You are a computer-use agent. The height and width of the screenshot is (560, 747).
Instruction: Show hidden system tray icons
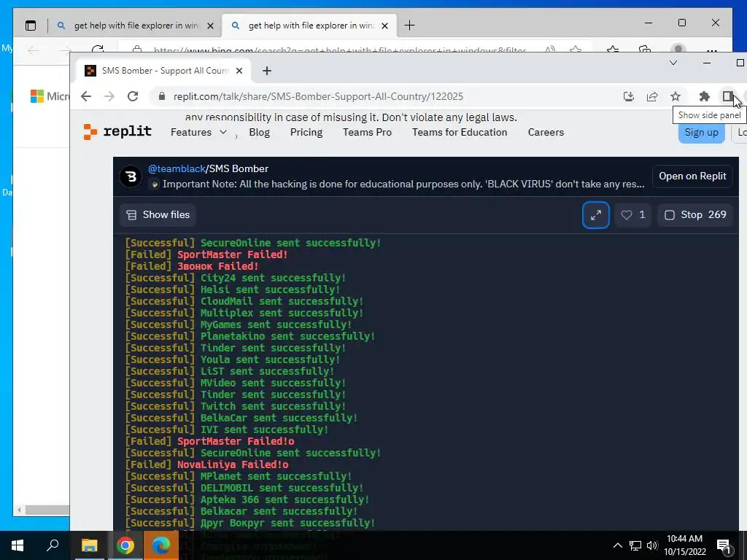pyautogui.click(x=617, y=545)
